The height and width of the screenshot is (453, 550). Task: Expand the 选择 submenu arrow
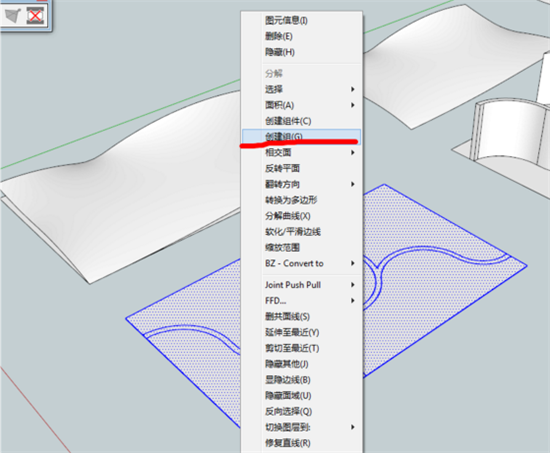pos(353,89)
